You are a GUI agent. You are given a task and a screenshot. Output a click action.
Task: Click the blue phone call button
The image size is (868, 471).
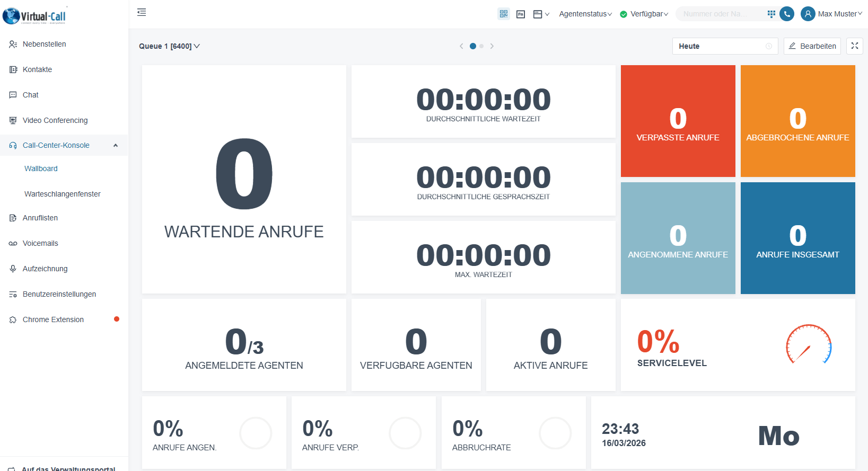tap(787, 14)
